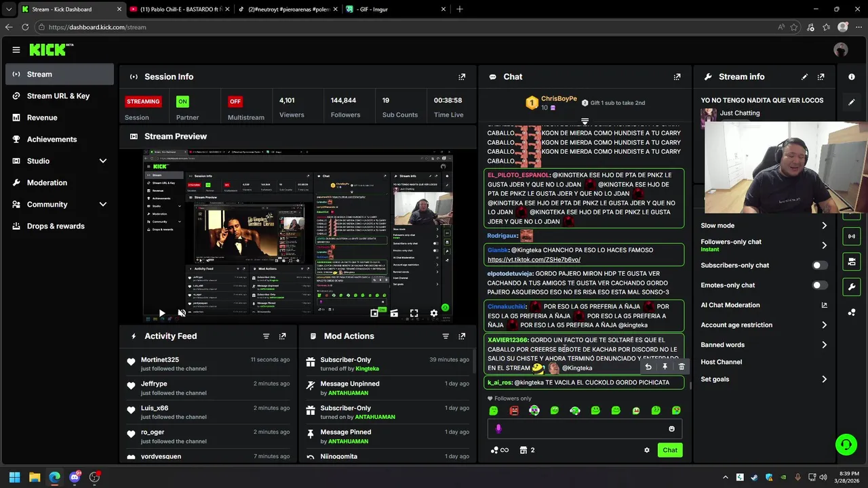Image resolution: width=868 pixels, height=488 pixels.
Task: Pop out the Mod Actions panel
Action: [x=462, y=335]
